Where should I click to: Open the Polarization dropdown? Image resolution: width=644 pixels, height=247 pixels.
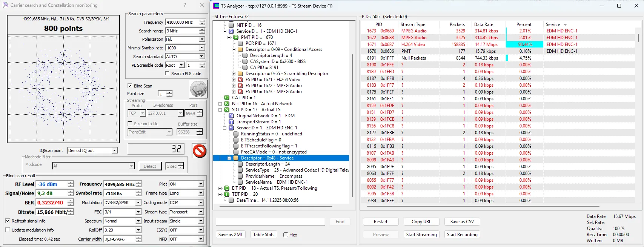pyautogui.click(x=202, y=39)
